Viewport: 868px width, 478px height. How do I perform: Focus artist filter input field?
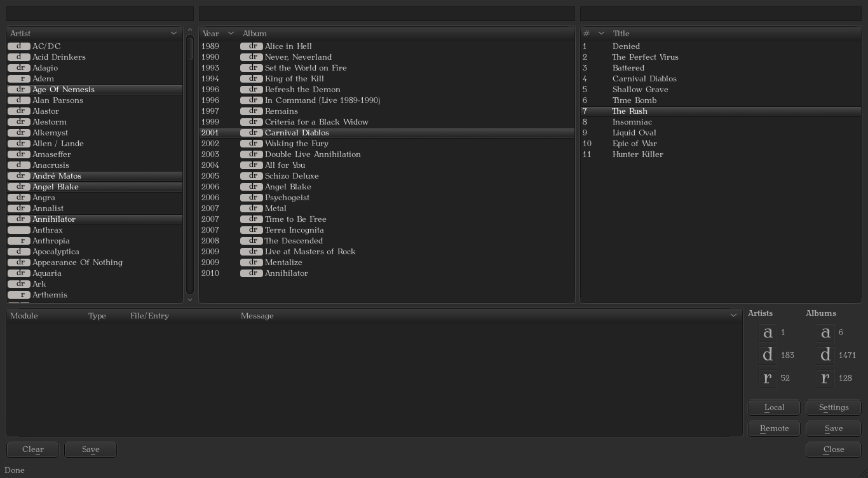point(100,13)
